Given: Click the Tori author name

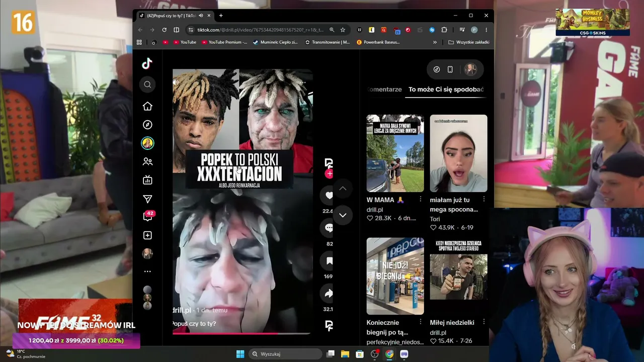Looking at the screenshot, I should click(435, 219).
